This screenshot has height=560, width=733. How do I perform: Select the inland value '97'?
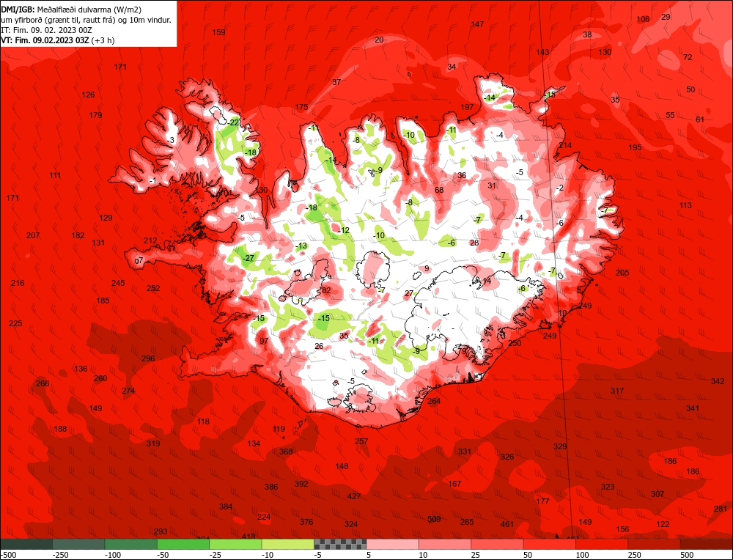pos(264,341)
